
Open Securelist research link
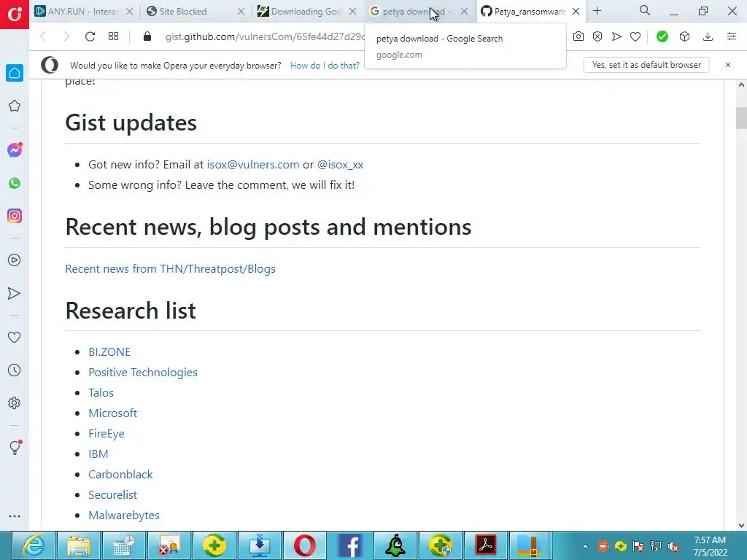[113, 495]
